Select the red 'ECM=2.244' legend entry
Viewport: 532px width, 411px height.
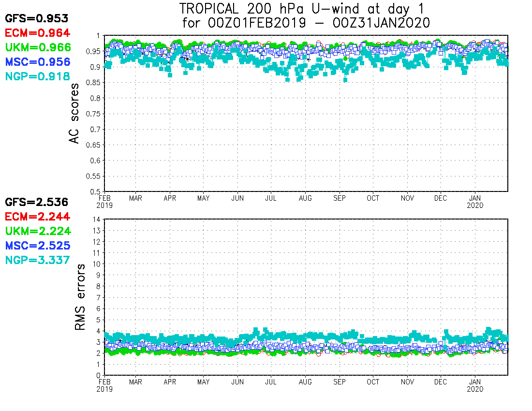pyautogui.click(x=37, y=217)
